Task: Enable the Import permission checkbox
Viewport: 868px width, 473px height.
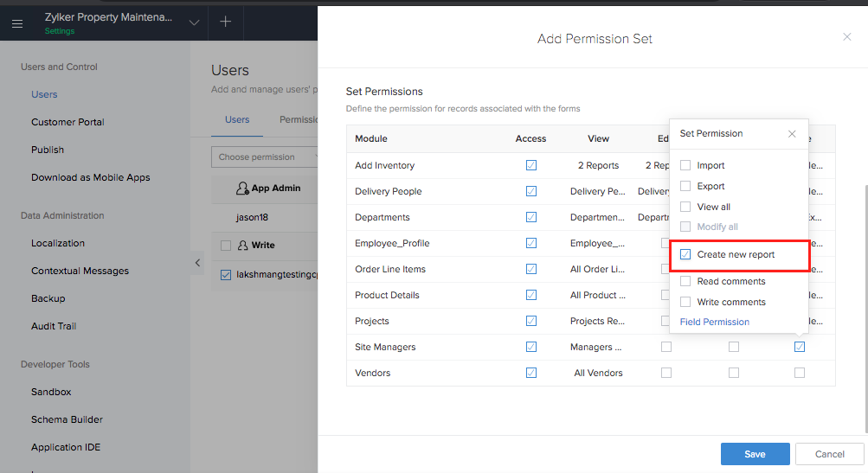Action: 685,165
